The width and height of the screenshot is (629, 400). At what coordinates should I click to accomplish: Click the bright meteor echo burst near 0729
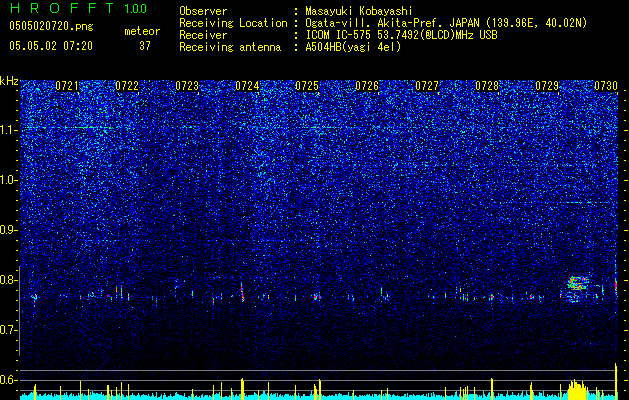coord(578,284)
